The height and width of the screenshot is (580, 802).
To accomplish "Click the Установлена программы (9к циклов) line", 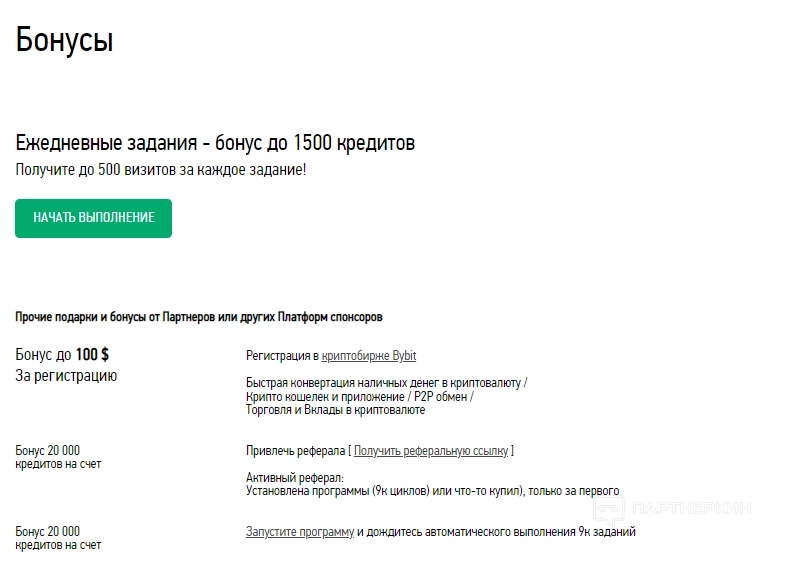I will tap(432, 491).
